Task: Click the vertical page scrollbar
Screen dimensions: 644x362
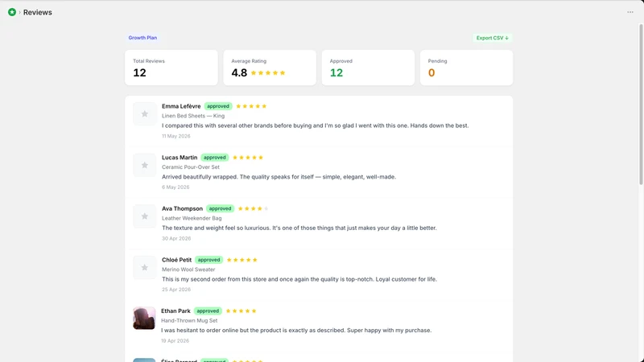Action: (x=641, y=105)
